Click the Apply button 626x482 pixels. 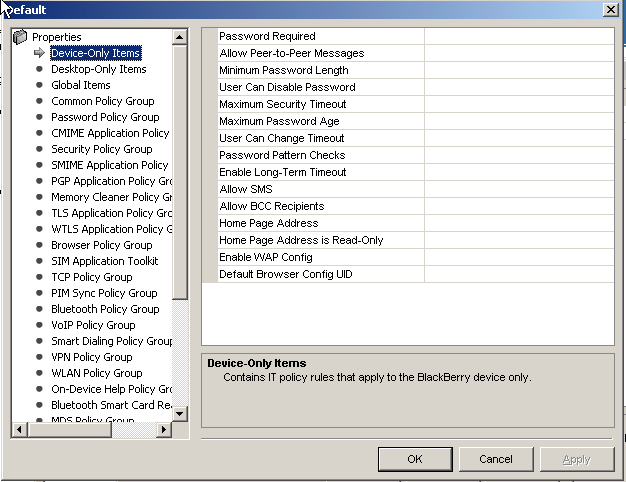click(x=577, y=459)
